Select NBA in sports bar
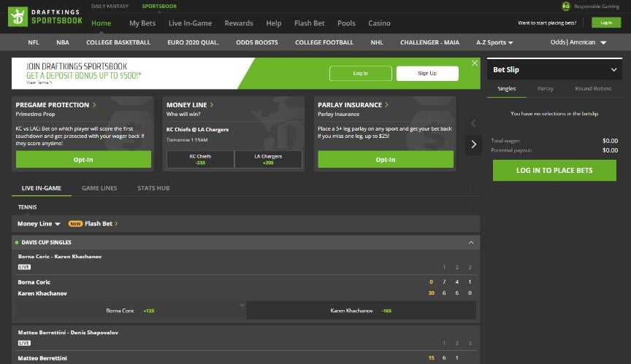Screen dimensions: 631x364 coord(63,42)
